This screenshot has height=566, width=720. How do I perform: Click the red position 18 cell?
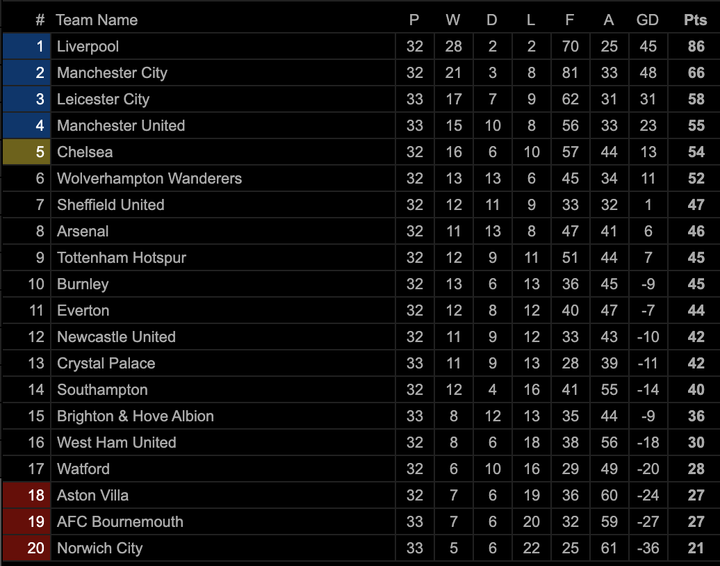(x=25, y=495)
